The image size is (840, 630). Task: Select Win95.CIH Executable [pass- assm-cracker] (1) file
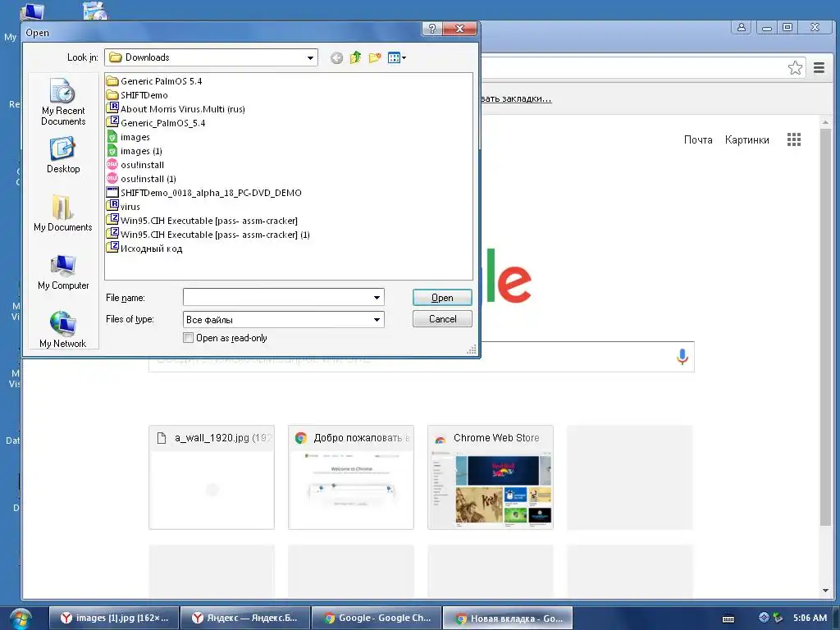pyautogui.click(x=208, y=235)
